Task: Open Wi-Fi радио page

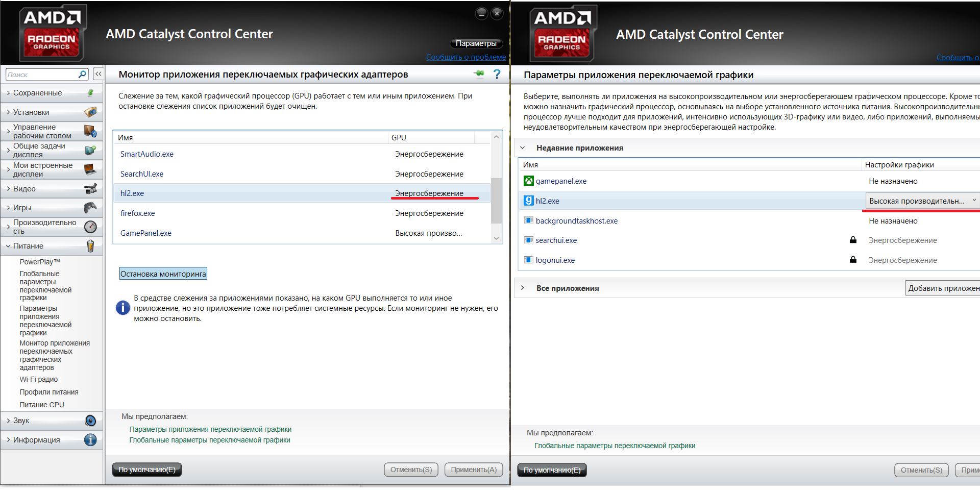Action: pos(39,379)
